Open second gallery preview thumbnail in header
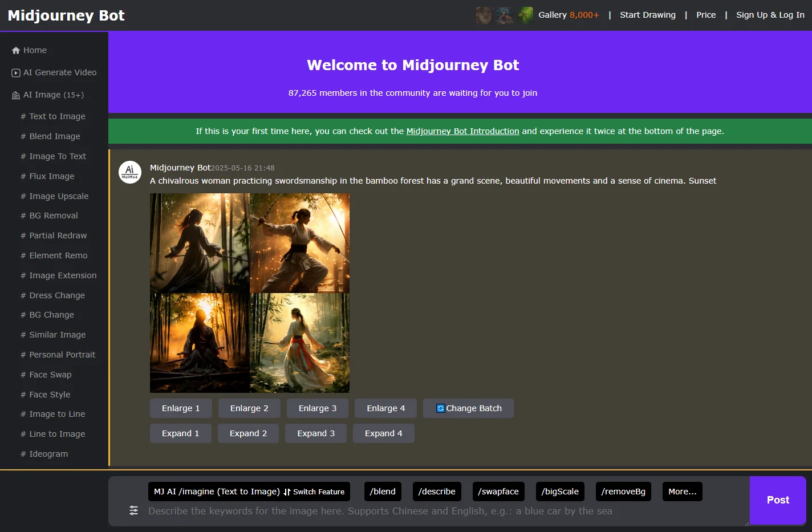Image resolution: width=812 pixels, height=532 pixels. point(505,15)
